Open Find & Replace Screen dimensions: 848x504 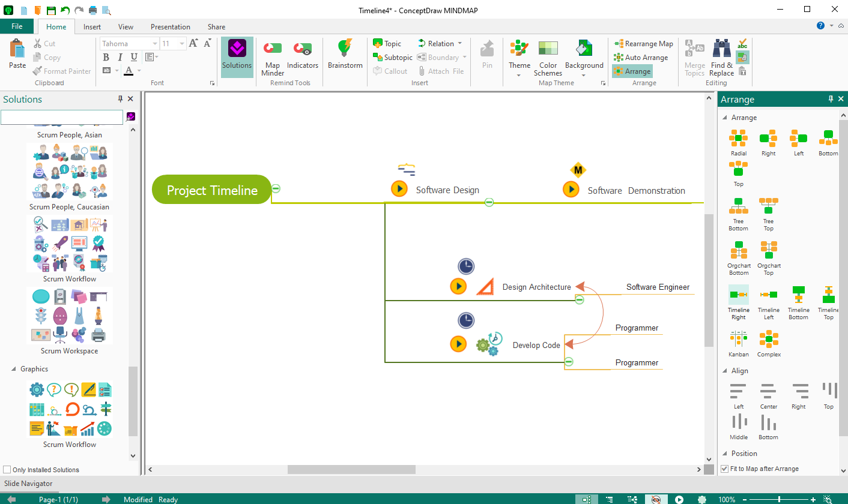click(x=721, y=57)
